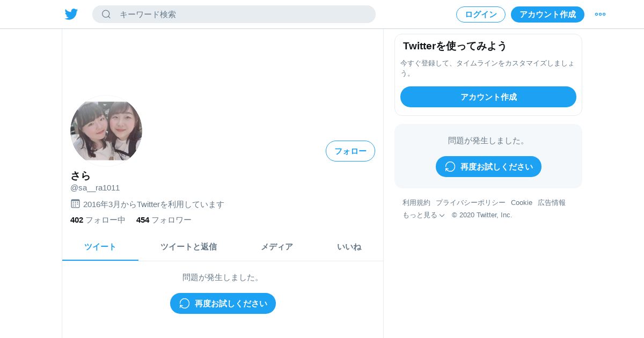This screenshot has width=644, height=338.
Task: Open the プライバシーポリシー link
Action: 471,202
